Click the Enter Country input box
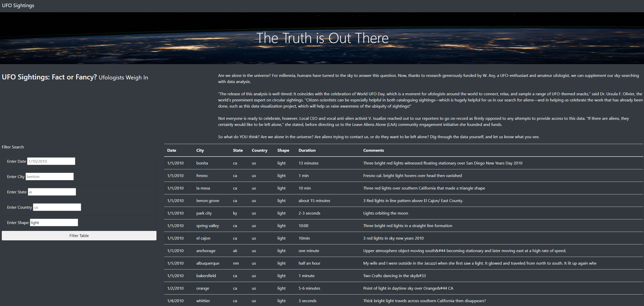 click(x=57, y=207)
